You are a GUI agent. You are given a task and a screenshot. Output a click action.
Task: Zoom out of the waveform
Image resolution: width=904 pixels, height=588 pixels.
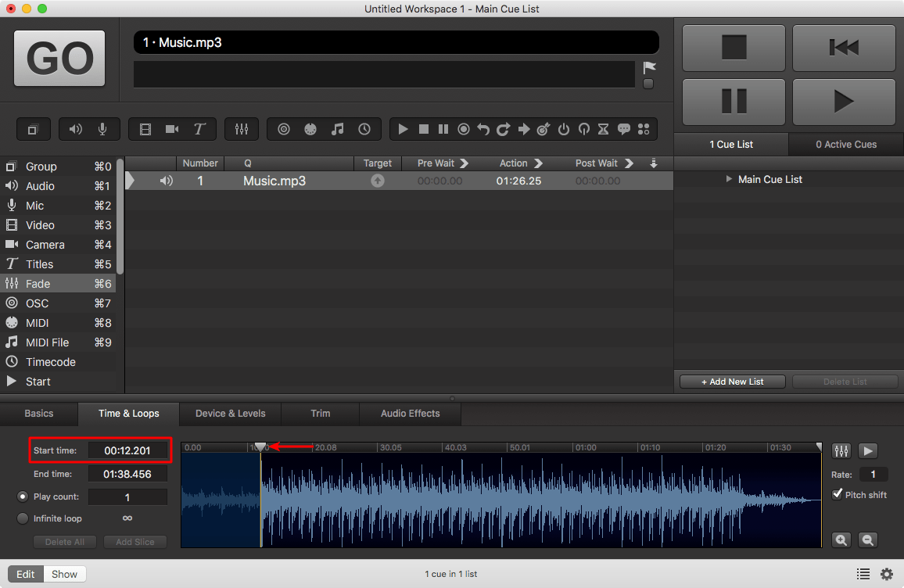pos(868,540)
